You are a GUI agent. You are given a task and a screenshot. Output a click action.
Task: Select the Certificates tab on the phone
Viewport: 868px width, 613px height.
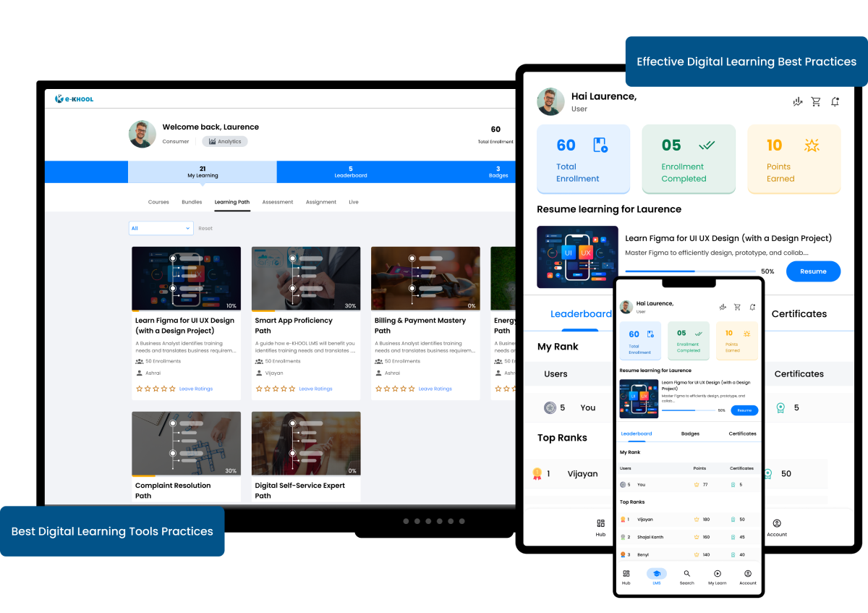742,434
